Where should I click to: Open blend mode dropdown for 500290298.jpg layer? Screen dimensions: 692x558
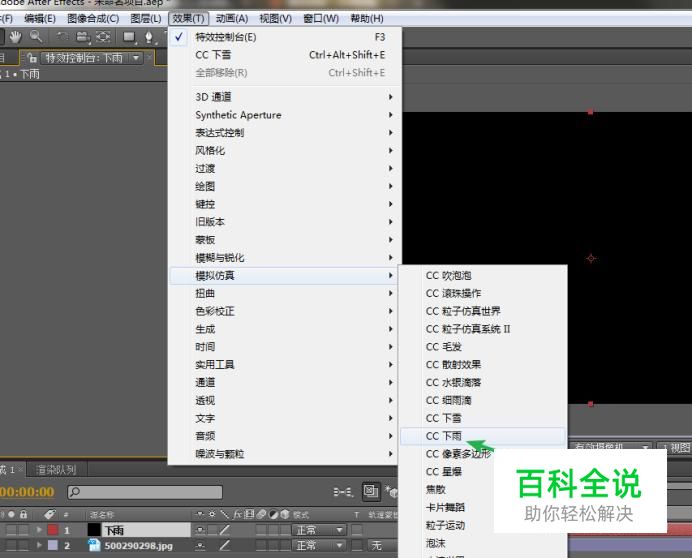(320, 546)
